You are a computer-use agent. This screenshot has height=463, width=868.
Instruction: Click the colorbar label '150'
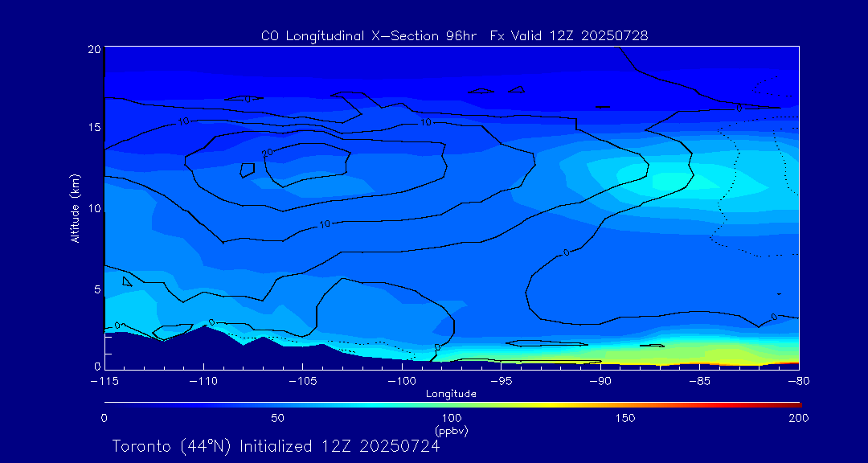coord(624,418)
